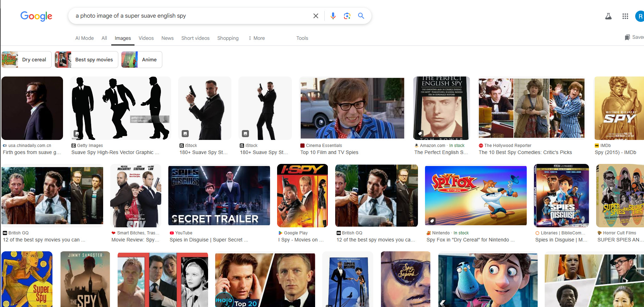Expand the More menu

pyautogui.click(x=257, y=38)
